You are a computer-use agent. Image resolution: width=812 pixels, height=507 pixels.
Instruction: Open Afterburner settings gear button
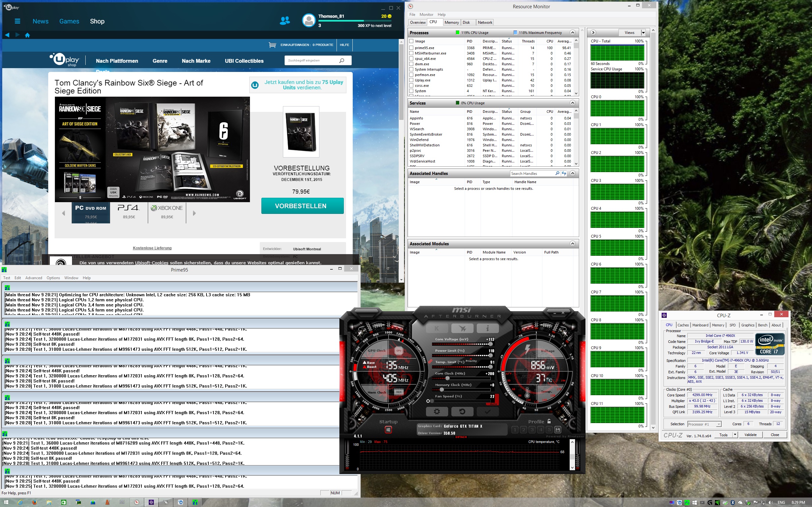click(436, 411)
